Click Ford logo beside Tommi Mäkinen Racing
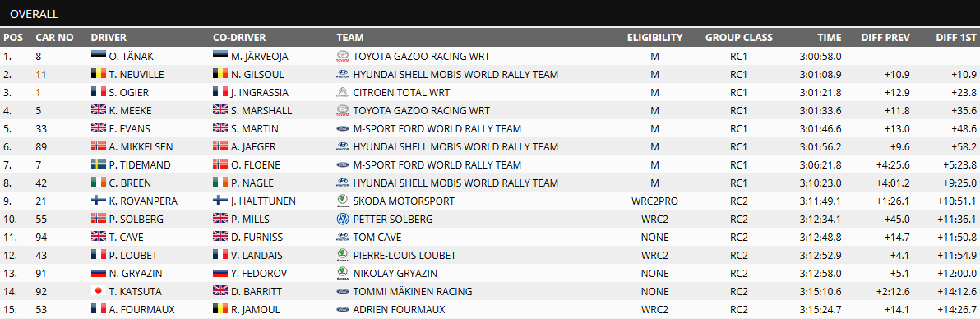 click(343, 292)
